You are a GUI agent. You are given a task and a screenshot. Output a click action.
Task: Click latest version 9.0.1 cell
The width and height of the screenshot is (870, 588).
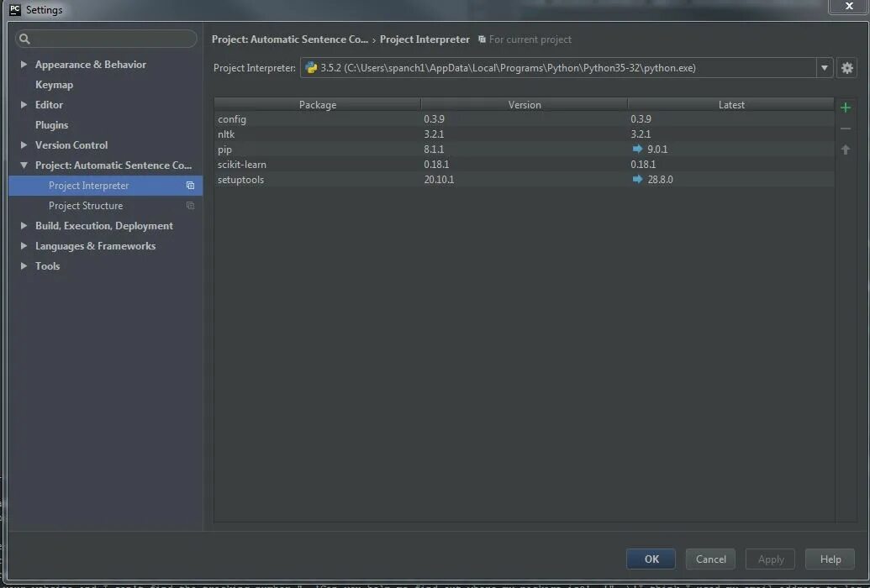(657, 150)
